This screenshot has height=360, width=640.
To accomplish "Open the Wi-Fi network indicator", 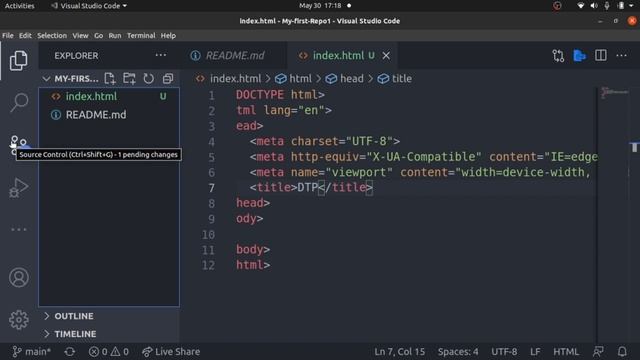I will coord(580,6).
